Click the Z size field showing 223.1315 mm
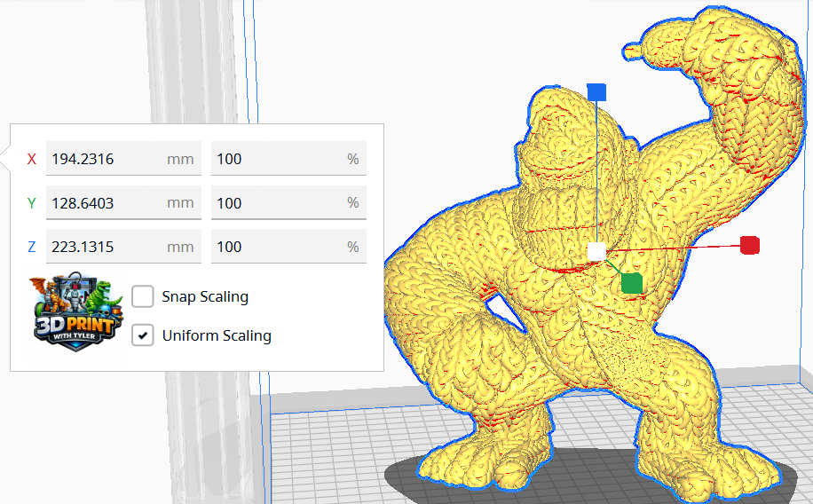The width and height of the screenshot is (813, 504). pyautogui.click(x=123, y=247)
